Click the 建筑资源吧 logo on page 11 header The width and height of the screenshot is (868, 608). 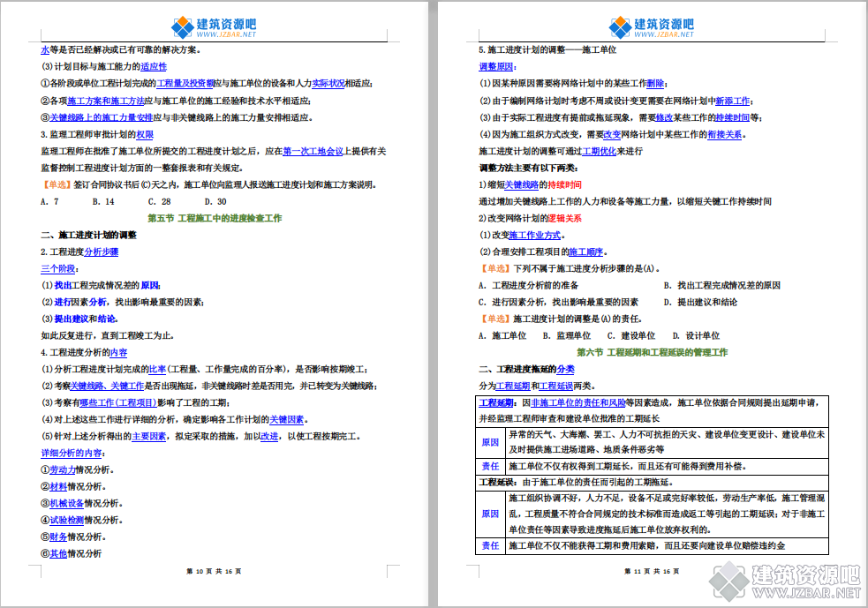click(x=651, y=26)
